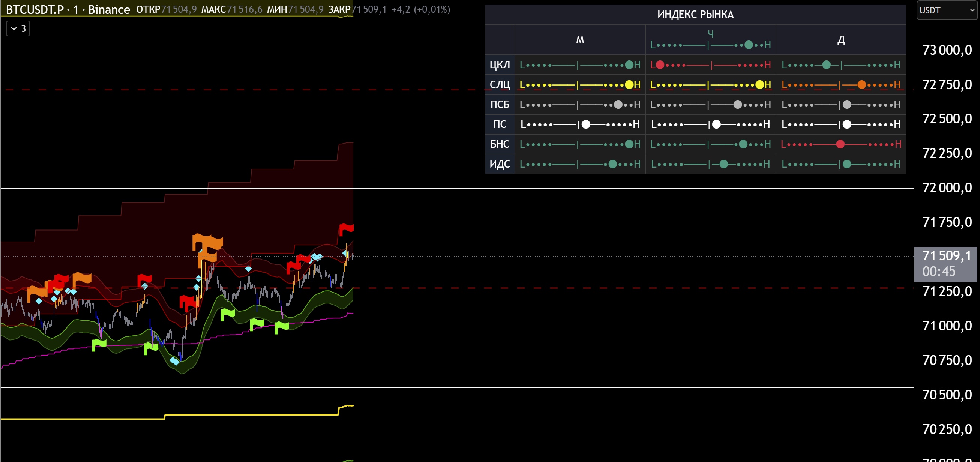980x462 pixels.
Task: Click the М column header in the table
Action: (x=580, y=40)
